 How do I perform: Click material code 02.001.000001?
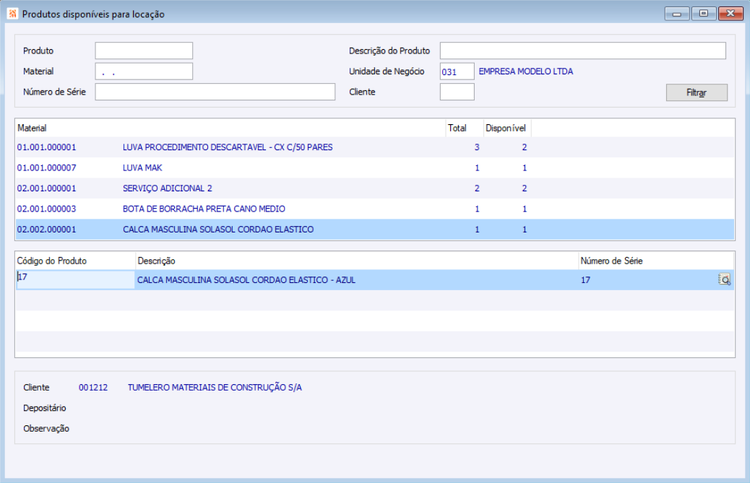click(x=46, y=188)
